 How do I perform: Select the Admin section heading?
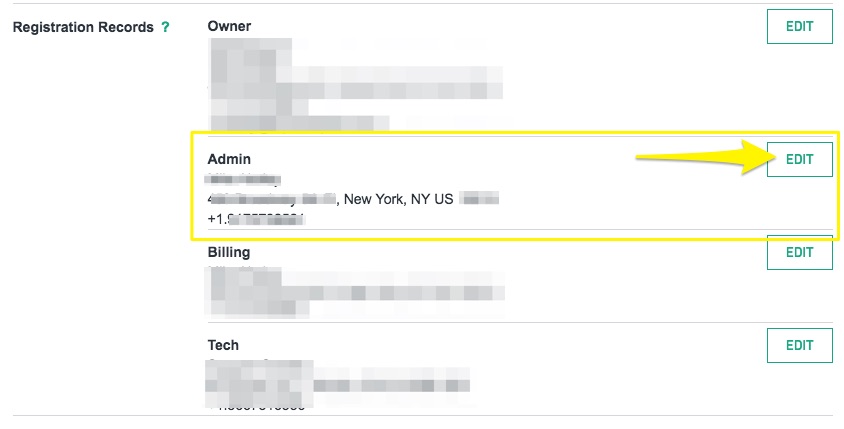pos(229,159)
